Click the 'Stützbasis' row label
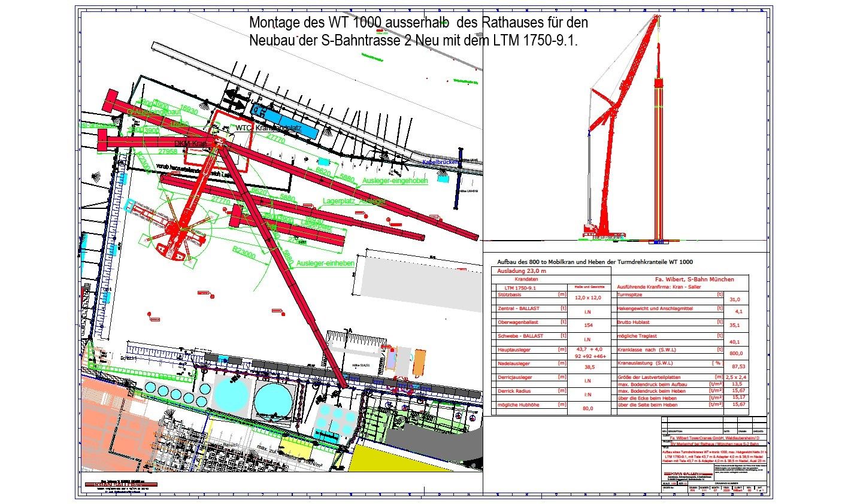 [510, 295]
